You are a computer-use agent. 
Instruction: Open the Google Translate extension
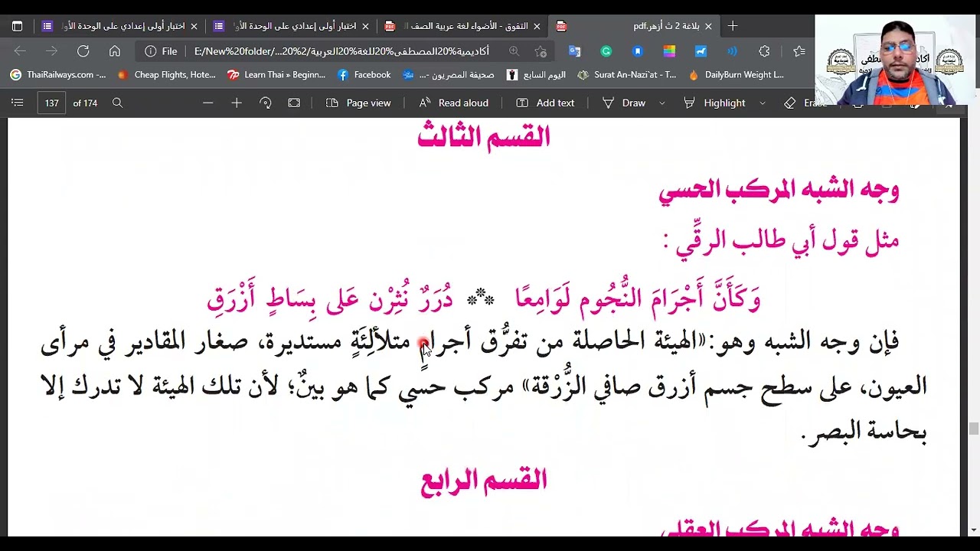[x=574, y=51]
